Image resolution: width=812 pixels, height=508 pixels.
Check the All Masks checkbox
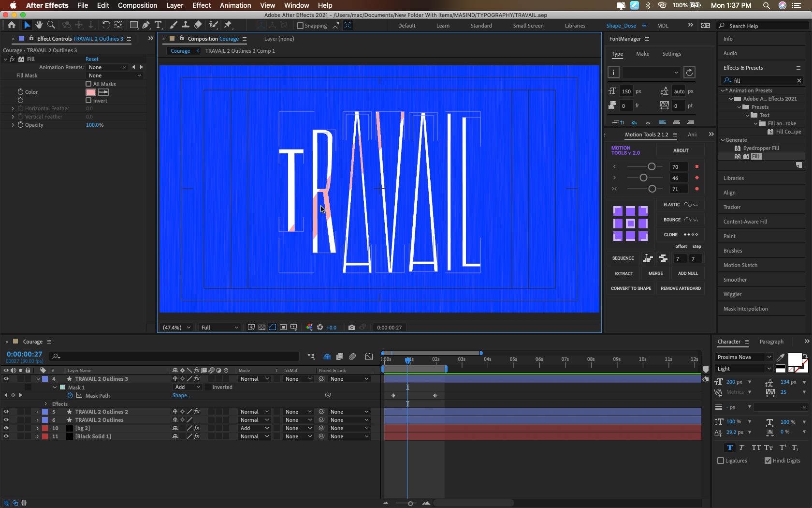tap(88, 84)
